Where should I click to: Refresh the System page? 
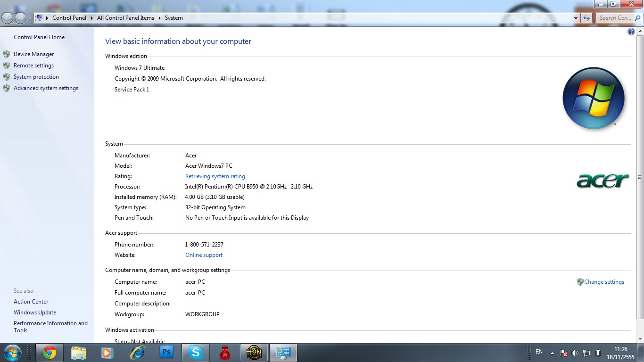(586, 18)
